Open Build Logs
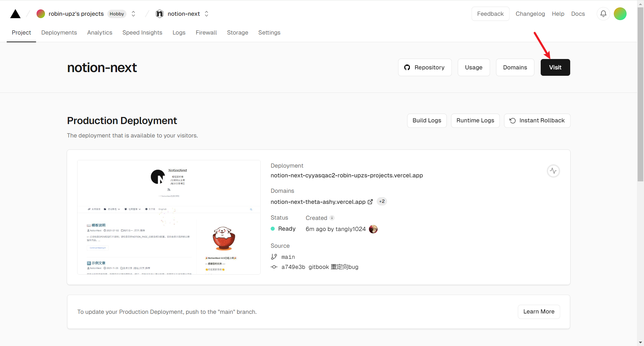644x346 pixels. pyautogui.click(x=427, y=120)
